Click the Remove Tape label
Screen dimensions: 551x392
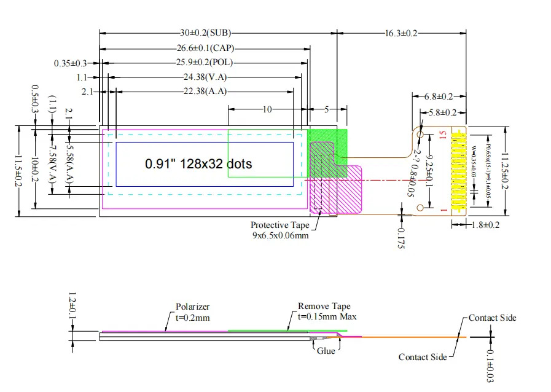[324, 306]
